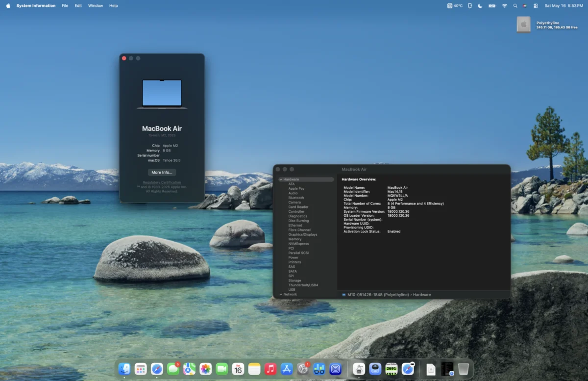
Task: Select Power in the sidebar
Action: click(294, 257)
